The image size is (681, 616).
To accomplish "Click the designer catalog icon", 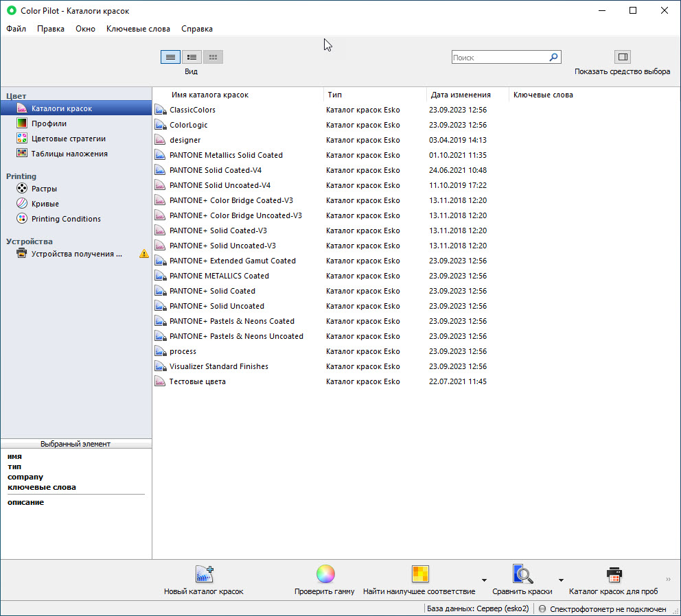I will point(160,140).
